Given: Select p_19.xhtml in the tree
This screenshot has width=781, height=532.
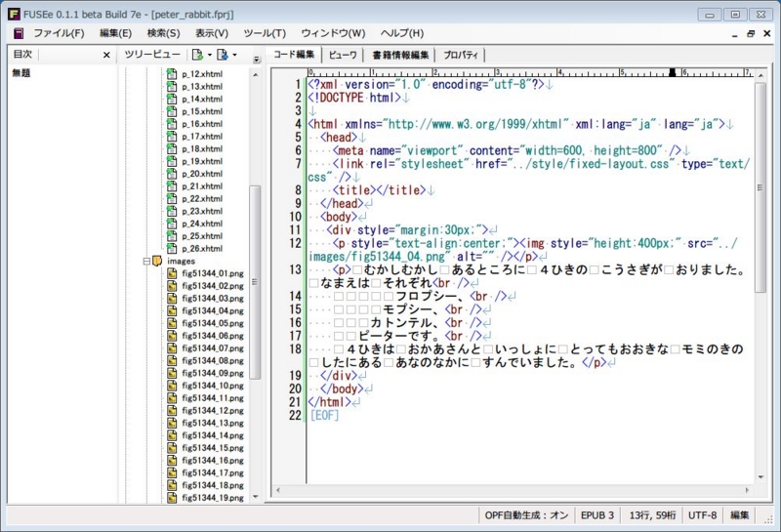Looking at the screenshot, I should [202, 161].
